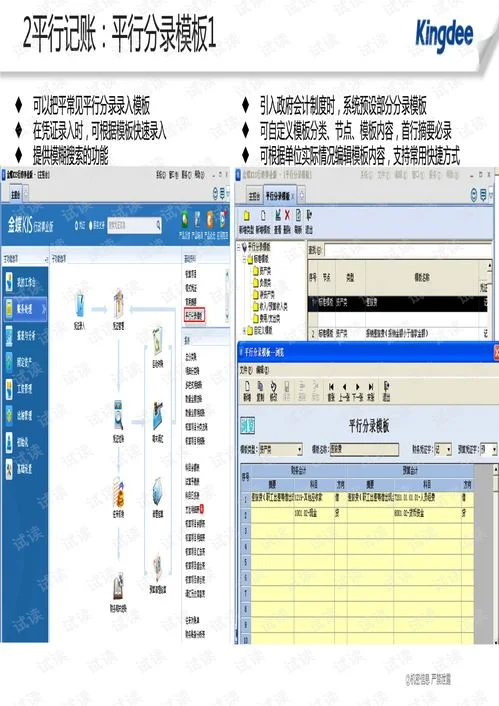The width and height of the screenshot is (499, 706).
Task: Click the green product icon in KIS header
Action: coord(185,219)
